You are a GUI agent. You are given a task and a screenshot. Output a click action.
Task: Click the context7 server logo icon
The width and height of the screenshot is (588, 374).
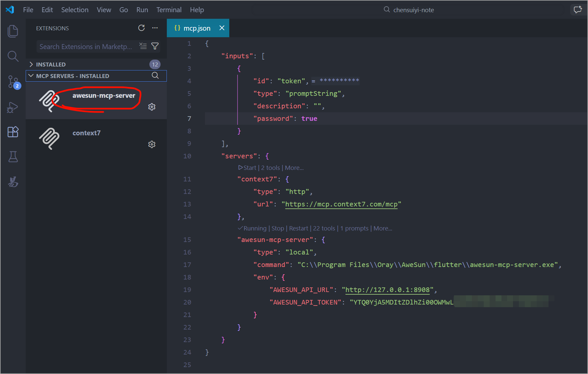coord(49,139)
